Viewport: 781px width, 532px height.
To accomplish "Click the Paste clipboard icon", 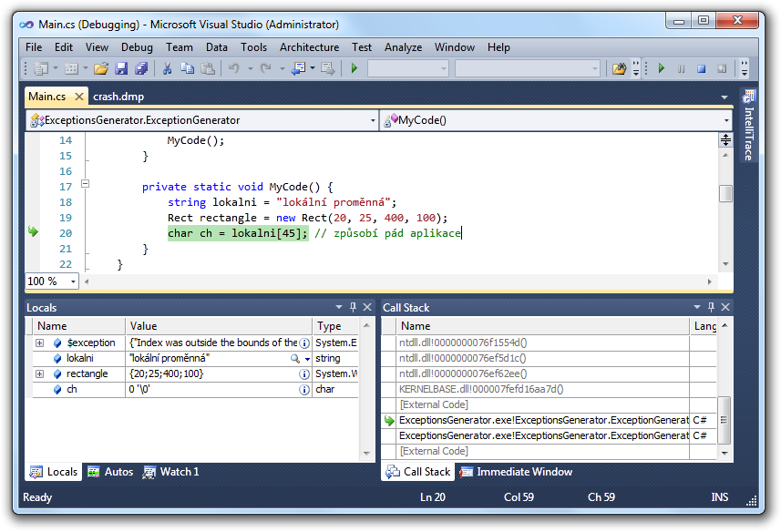I will tap(208, 68).
